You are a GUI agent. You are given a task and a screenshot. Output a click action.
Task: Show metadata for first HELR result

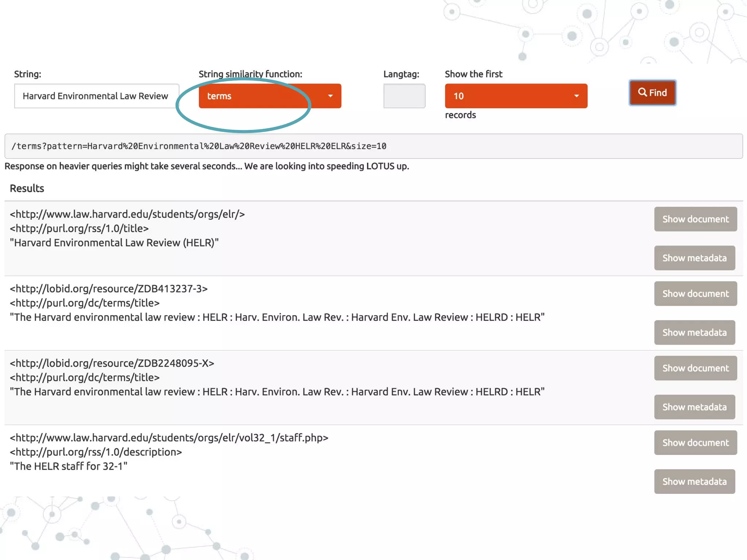pos(694,258)
